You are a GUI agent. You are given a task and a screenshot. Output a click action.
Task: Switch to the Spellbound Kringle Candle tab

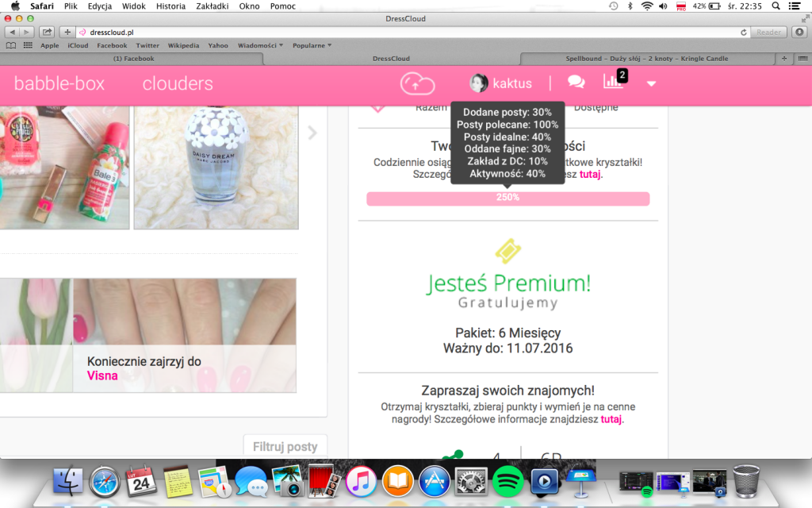(646, 59)
